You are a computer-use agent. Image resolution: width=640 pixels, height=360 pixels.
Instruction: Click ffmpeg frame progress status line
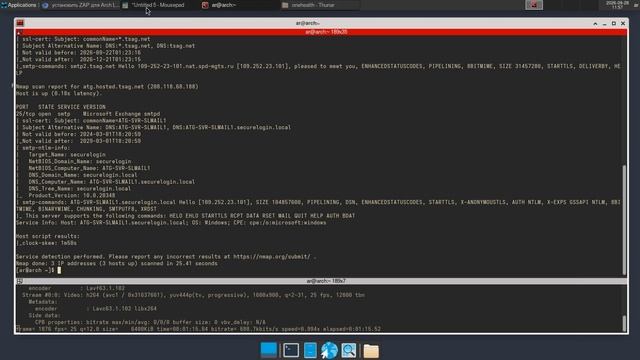point(198,329)
